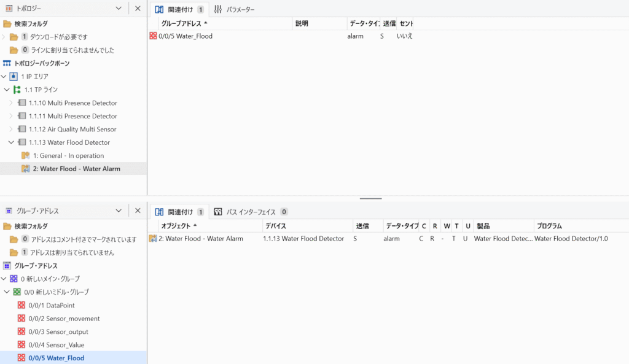Viewport: 629px width, 364px height.
Task: Click group address icon in upper table row
Action: tap(153, 36)
